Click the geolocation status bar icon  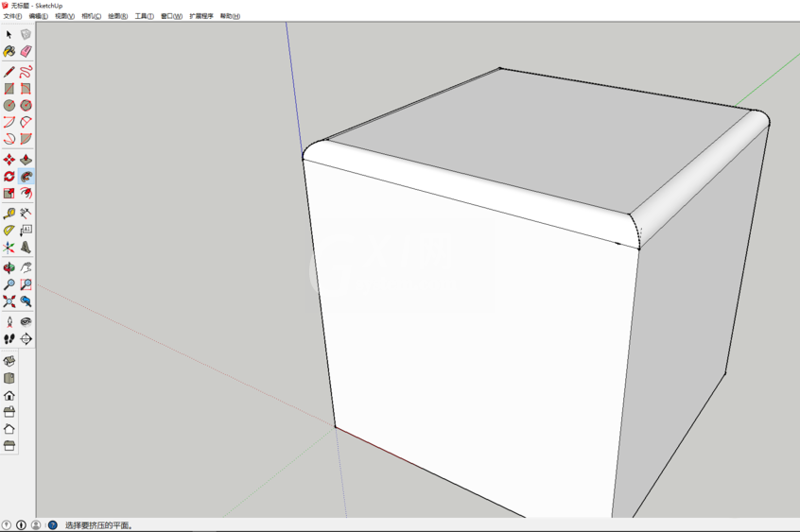point(7,524)
